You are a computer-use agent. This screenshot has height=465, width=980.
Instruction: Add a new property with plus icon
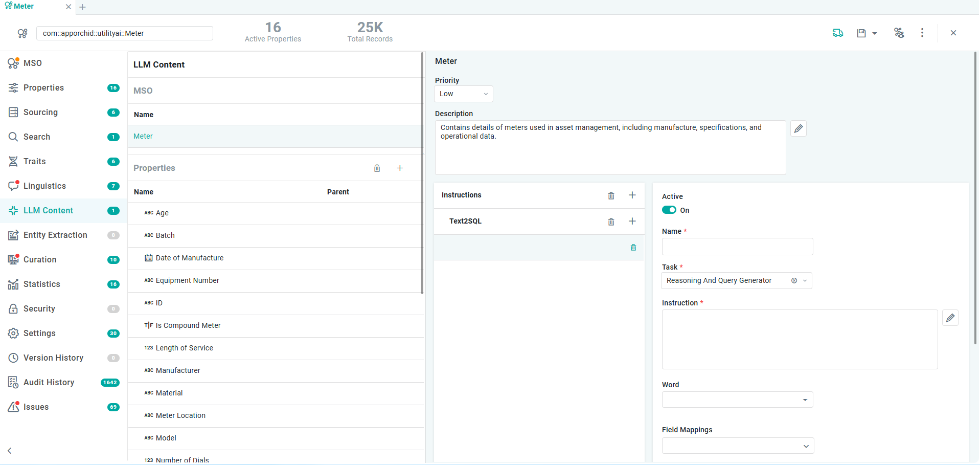400,168
